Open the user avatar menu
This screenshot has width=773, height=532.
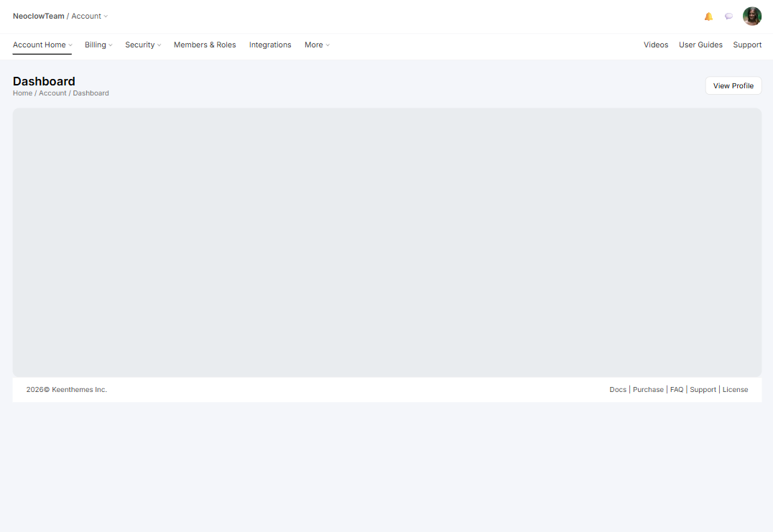(x=751, y=17)
